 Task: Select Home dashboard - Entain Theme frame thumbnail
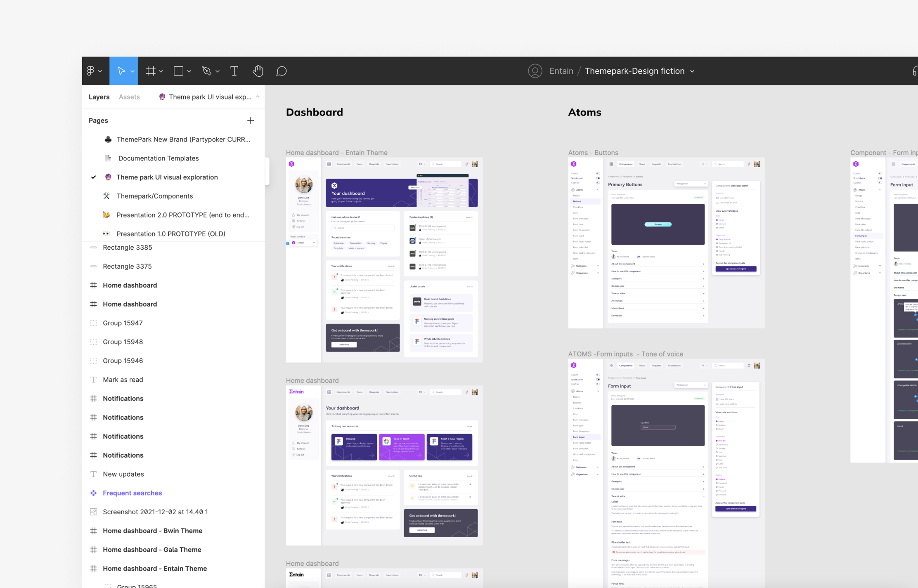click(x=384, y=260)
